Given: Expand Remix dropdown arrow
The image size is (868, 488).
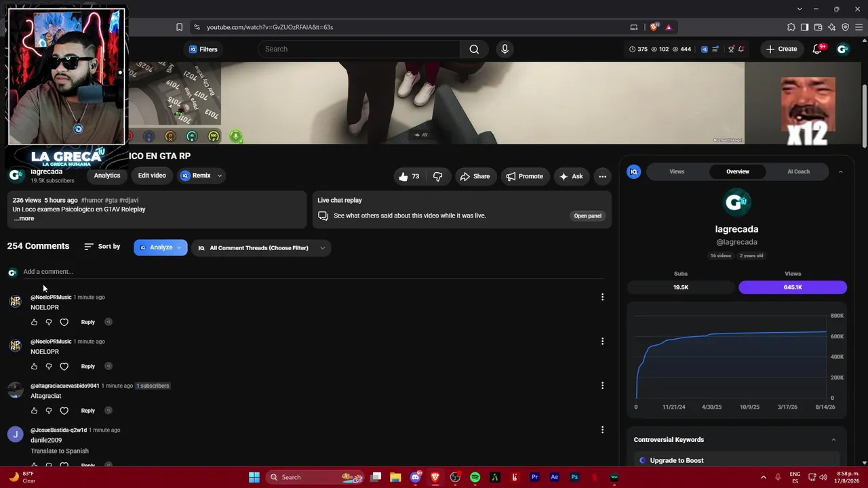Looking at the screenshot, I should pyautogui.click(x=219, y=176).
